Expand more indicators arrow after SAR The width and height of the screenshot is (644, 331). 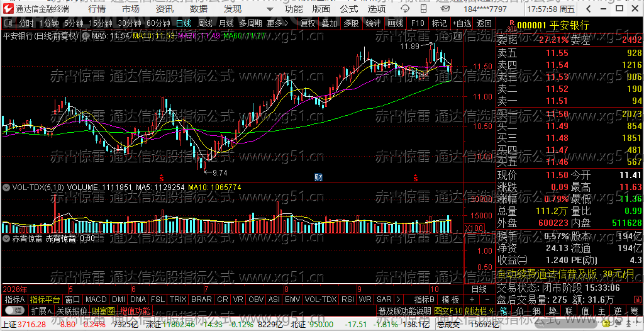(x=397, y=300)
